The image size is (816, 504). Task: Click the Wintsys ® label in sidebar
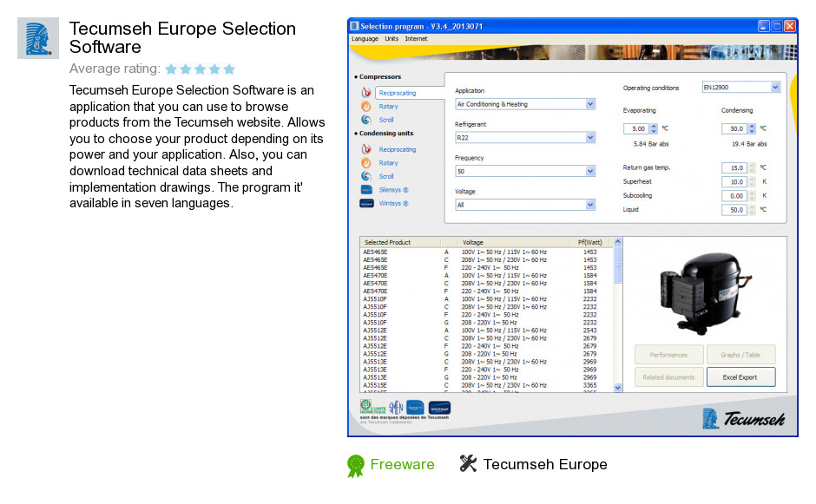pos(393,203)
